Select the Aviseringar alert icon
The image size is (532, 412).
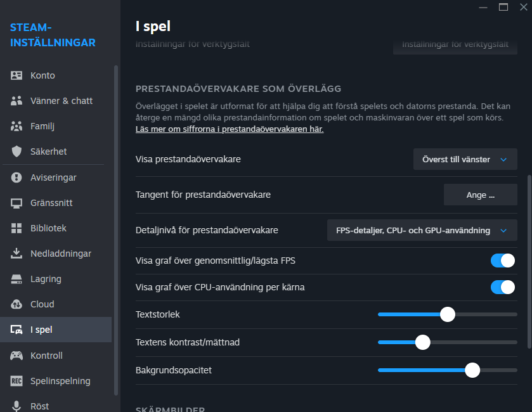point(16,177)
